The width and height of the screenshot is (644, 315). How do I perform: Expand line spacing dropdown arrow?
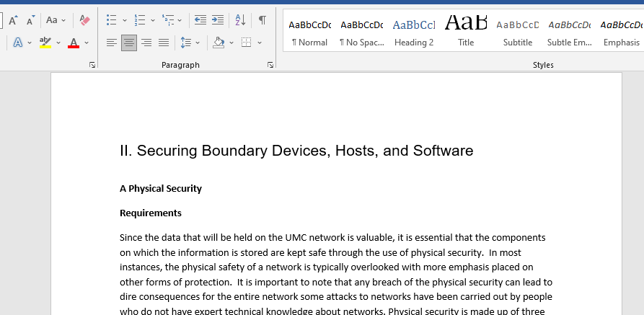coord(198,43)
